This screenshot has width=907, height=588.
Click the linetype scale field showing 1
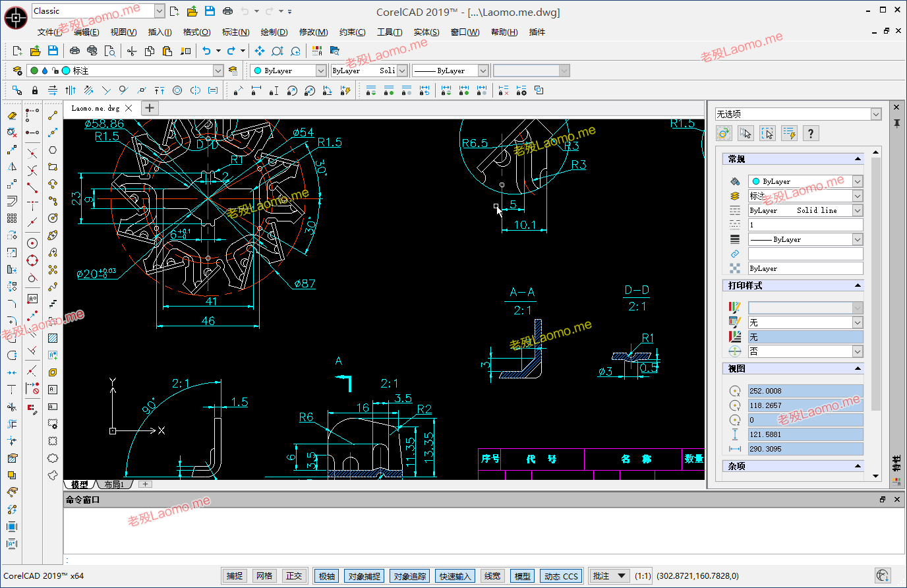pos(805,225)
